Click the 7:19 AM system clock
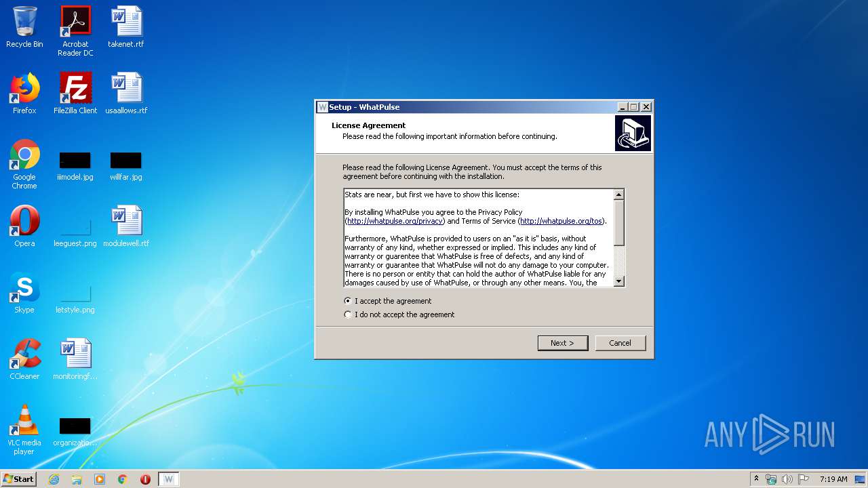The height and width of the screenshot is (488, 868). tap(833, 479)
